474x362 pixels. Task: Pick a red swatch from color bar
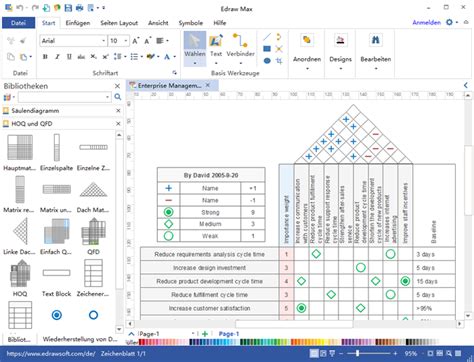tap(142, 342)
